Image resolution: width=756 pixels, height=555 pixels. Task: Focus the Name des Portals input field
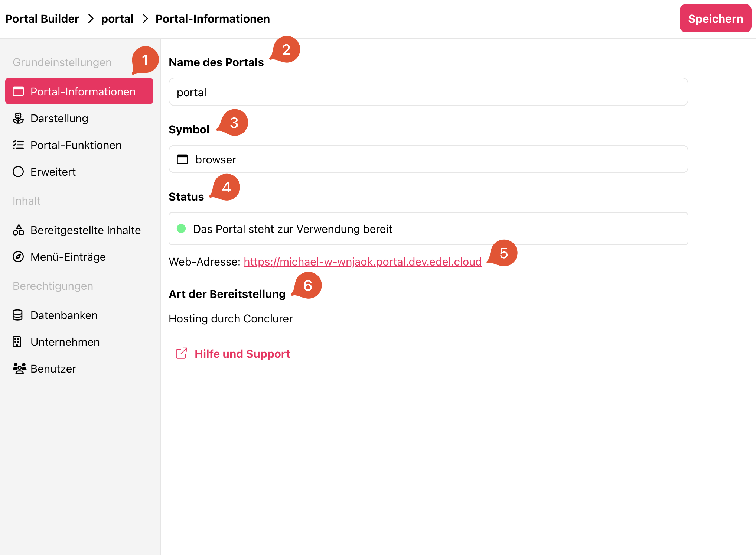[x=428, y=92]
